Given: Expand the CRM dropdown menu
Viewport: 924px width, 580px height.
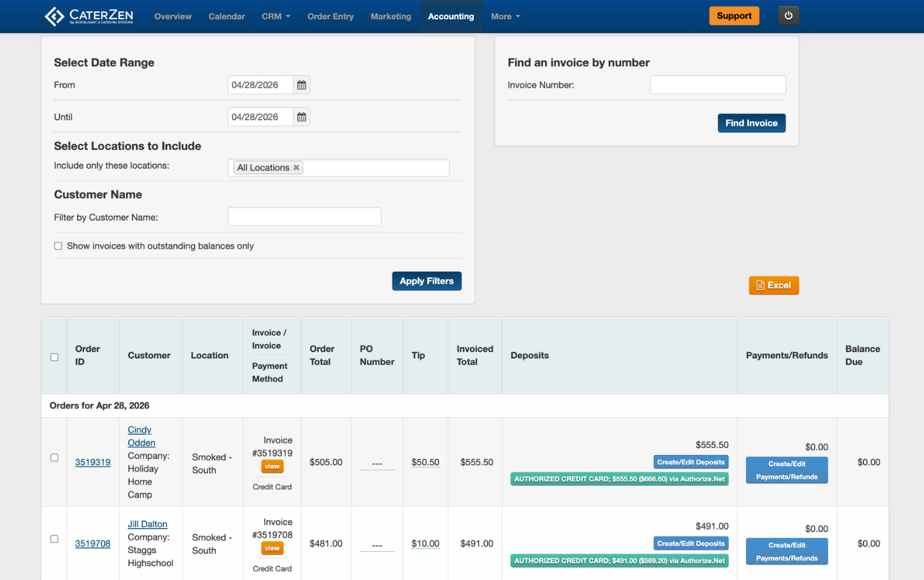Looking at the screenshot, I should (x=276, y=17).
